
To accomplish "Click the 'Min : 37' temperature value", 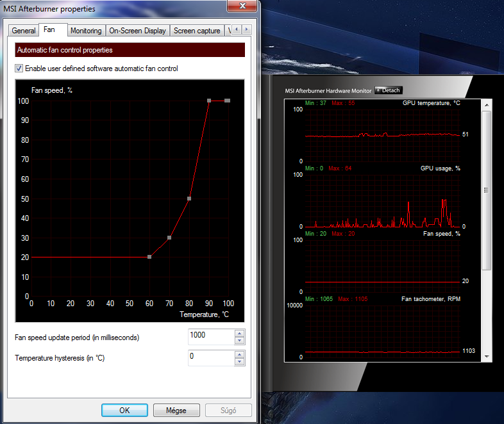I will (315, 103).
